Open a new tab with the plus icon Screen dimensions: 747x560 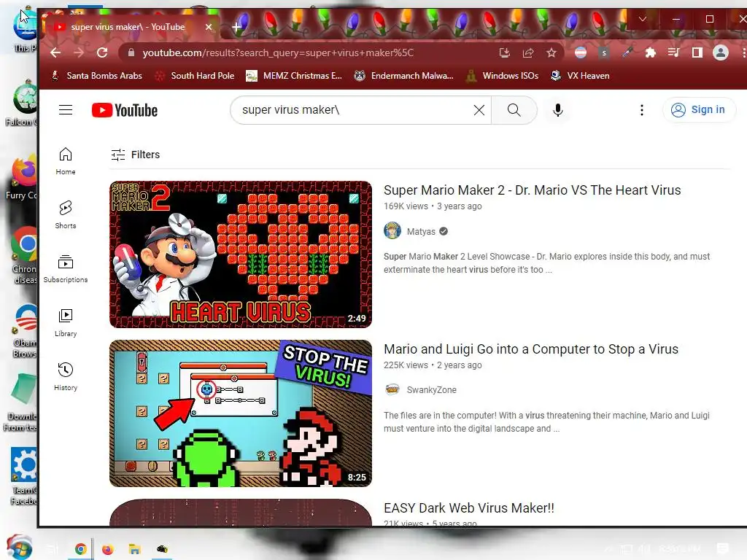(236, 27)
